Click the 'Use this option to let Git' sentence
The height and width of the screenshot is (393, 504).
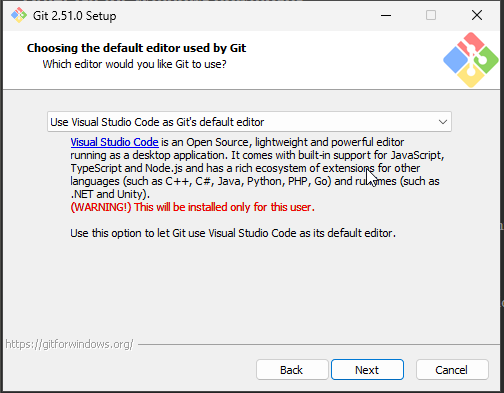point(233,233)
